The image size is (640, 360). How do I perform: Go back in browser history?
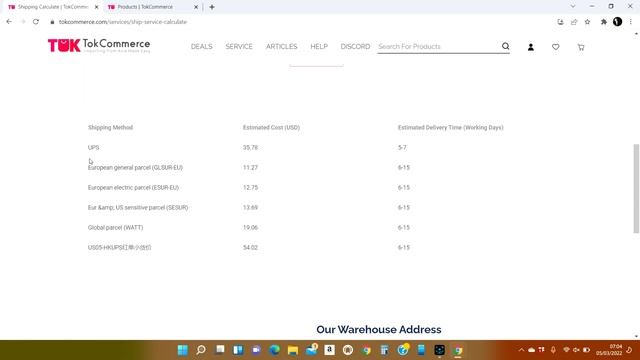9,22
